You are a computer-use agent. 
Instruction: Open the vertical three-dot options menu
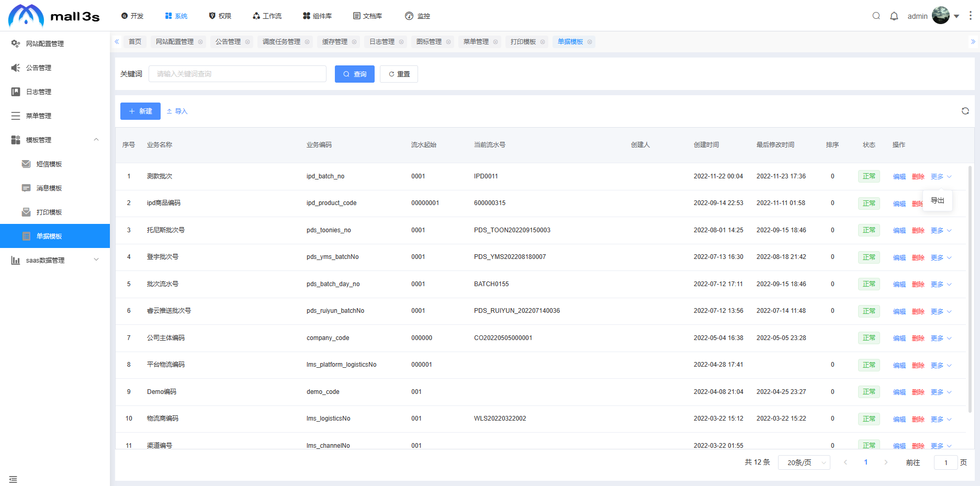coord(971,16)
